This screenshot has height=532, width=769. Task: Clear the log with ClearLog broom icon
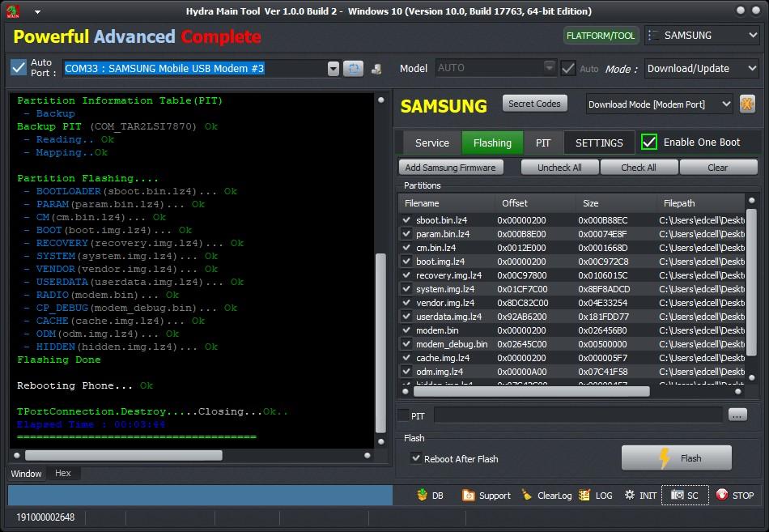pos(527,495)
